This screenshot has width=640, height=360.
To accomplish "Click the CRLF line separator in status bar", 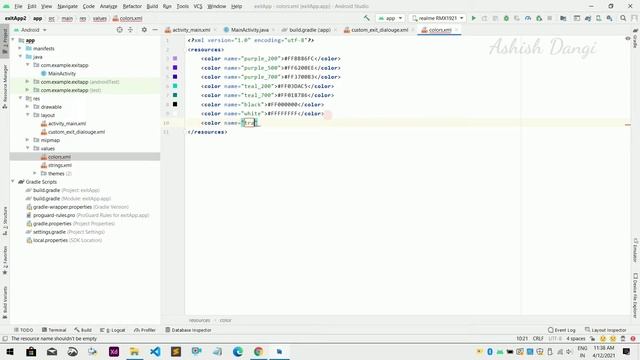I will (538, 338).
